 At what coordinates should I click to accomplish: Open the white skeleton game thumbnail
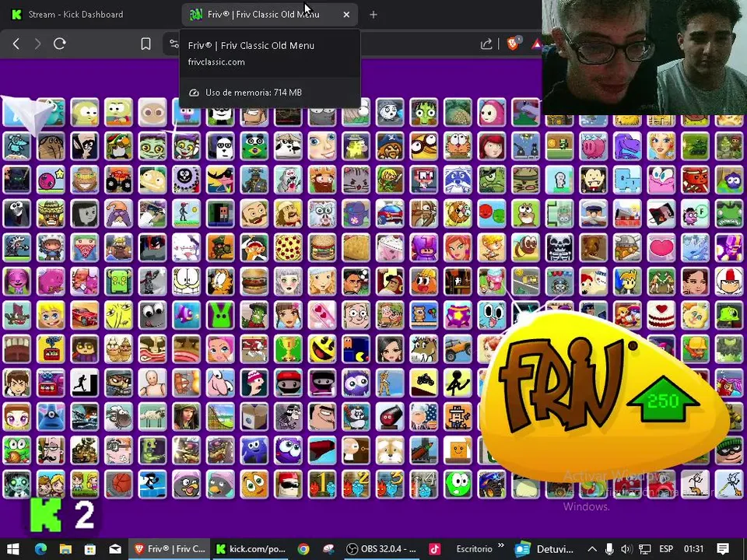click(559, 247)
